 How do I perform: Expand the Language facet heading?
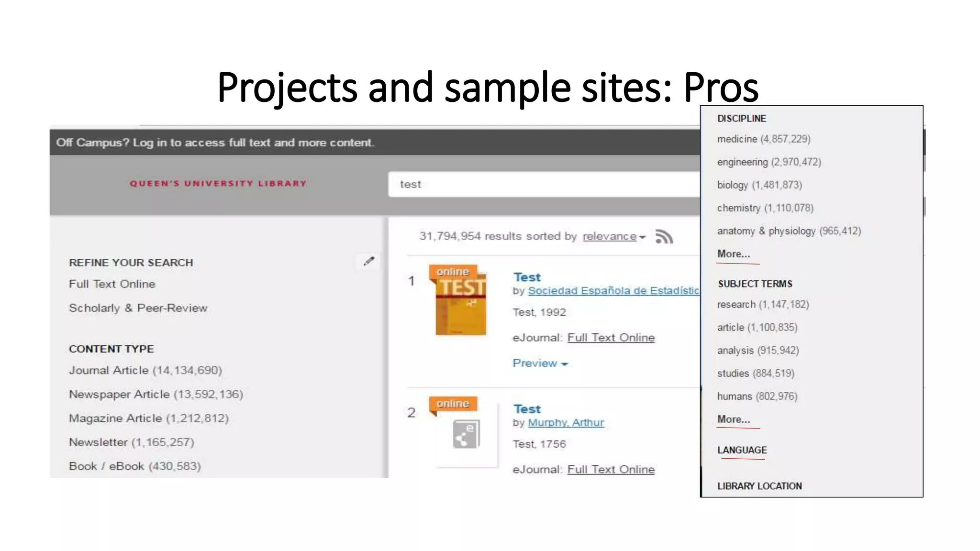(x=742, y=450)
